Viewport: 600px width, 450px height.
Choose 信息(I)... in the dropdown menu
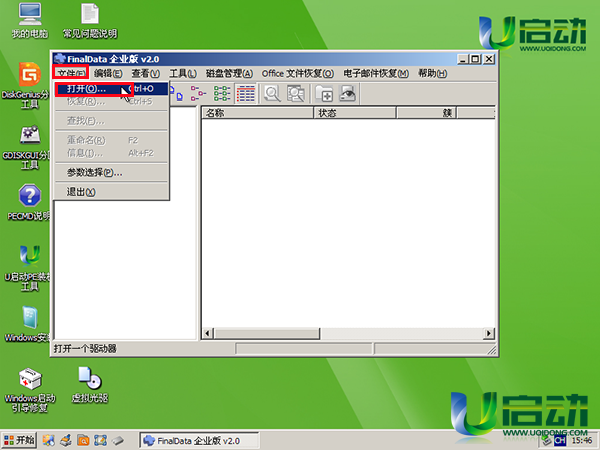[112, 153]
